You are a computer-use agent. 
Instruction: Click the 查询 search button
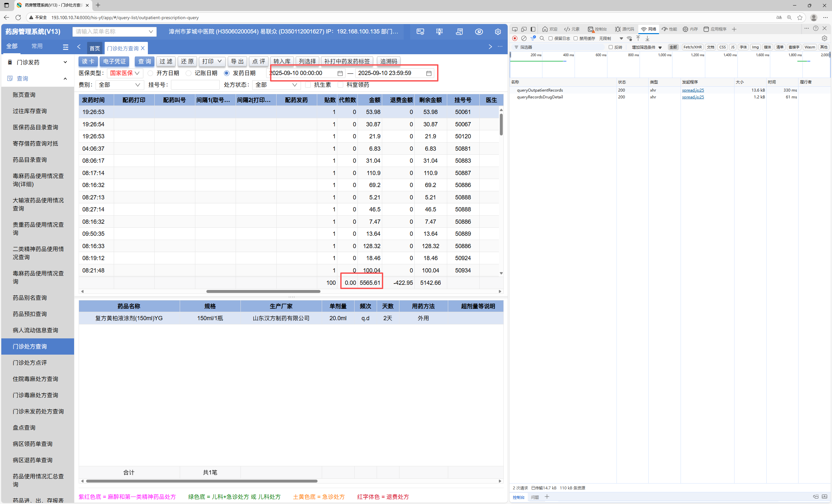[145, 61]
